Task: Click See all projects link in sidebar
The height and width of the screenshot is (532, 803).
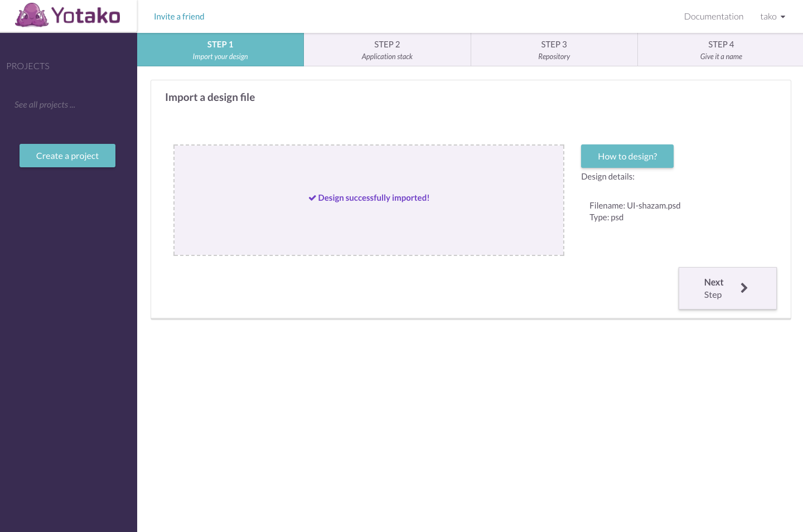Action: click(x=45, y=105)
